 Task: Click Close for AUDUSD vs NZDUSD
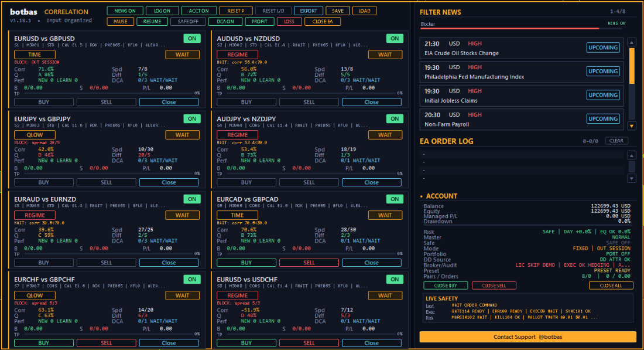click(372, 102)
